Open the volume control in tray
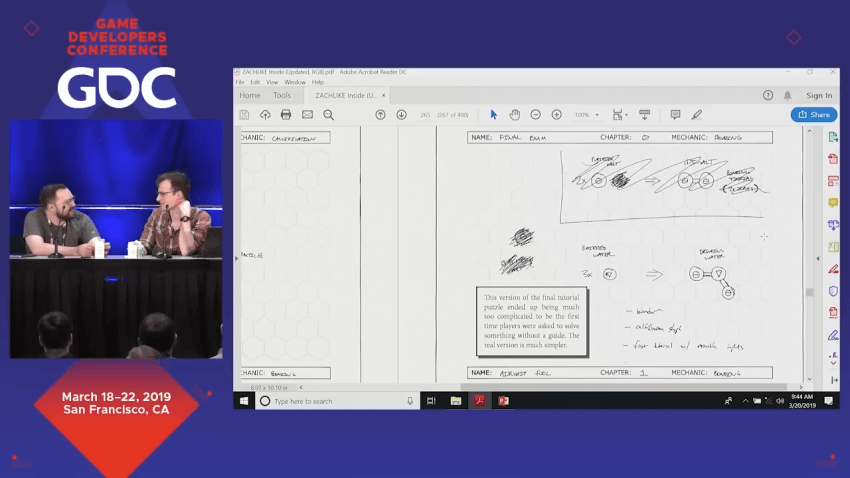This screenshot has width=850, height=478. pyautogui.click(x=780, y=401)
